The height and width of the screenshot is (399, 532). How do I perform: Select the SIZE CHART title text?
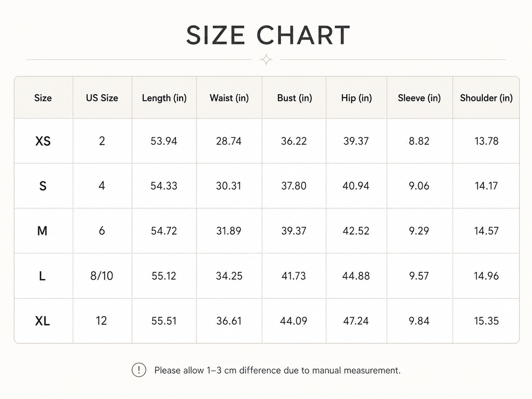coord(268,35)
